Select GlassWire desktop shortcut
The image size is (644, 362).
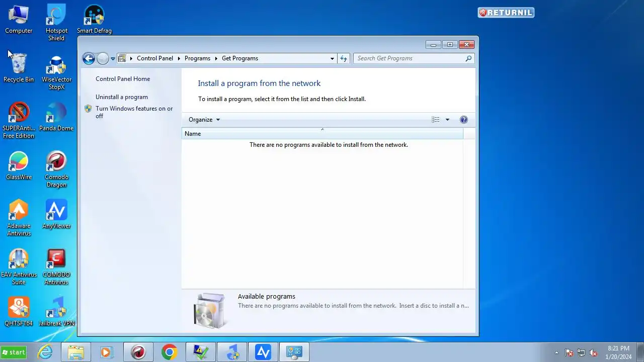pyautogui.click(x=19, y=166)
